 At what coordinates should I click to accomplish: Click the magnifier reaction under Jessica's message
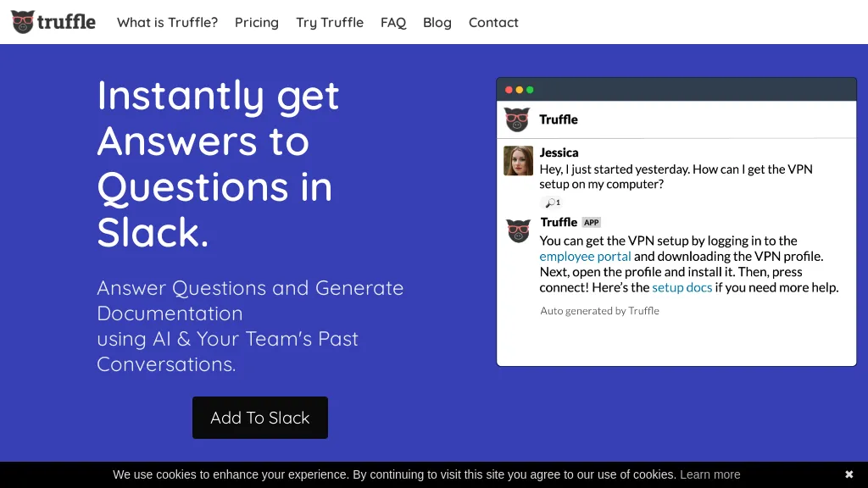tap(552, 202)
